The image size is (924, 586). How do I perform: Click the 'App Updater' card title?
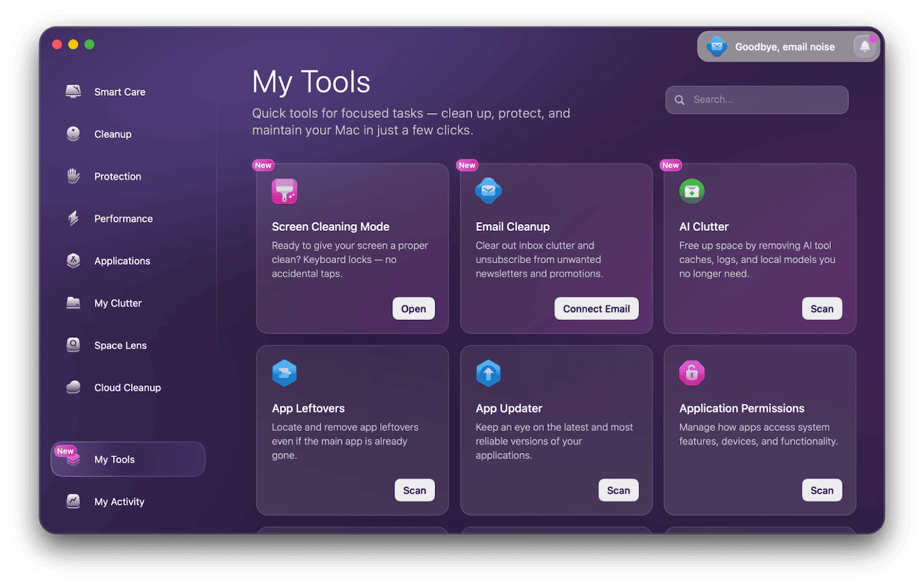click(509, 408)
